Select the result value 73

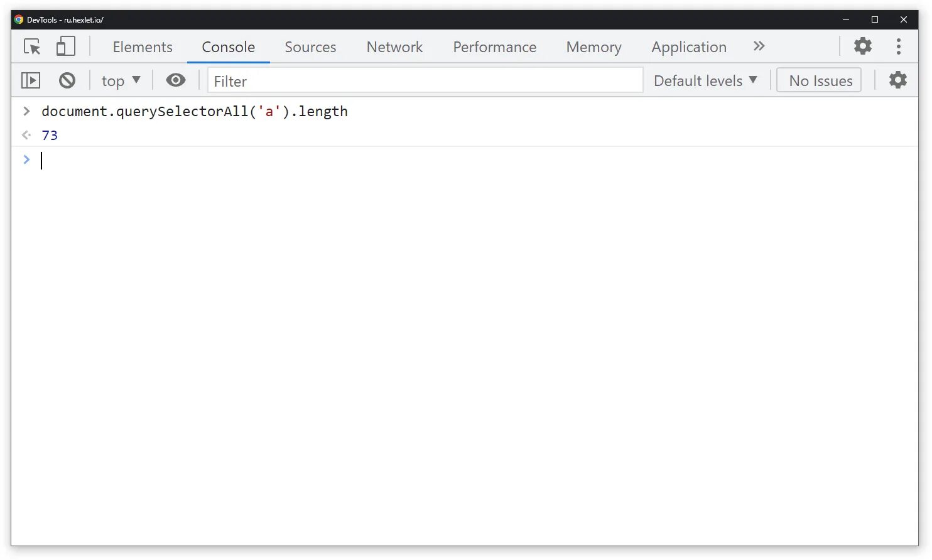pos(50,135)
